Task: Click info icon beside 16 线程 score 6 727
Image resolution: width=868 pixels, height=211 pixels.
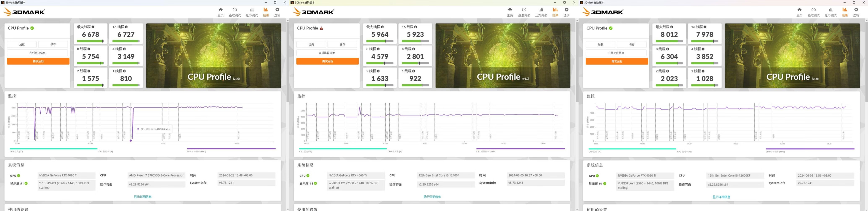Action: pyautogui.click(x=126, y=27)
